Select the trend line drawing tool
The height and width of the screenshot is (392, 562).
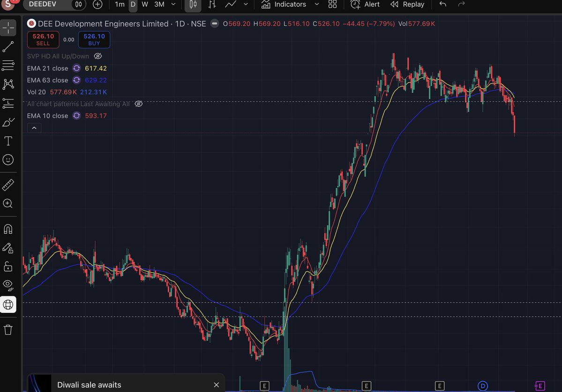pyautogui.click(x=8, y=46)
